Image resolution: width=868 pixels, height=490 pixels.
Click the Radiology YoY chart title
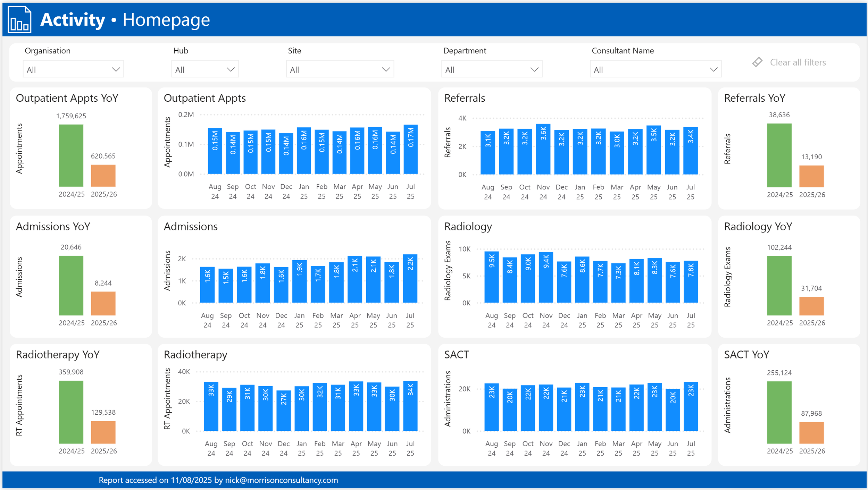[758, 227]
